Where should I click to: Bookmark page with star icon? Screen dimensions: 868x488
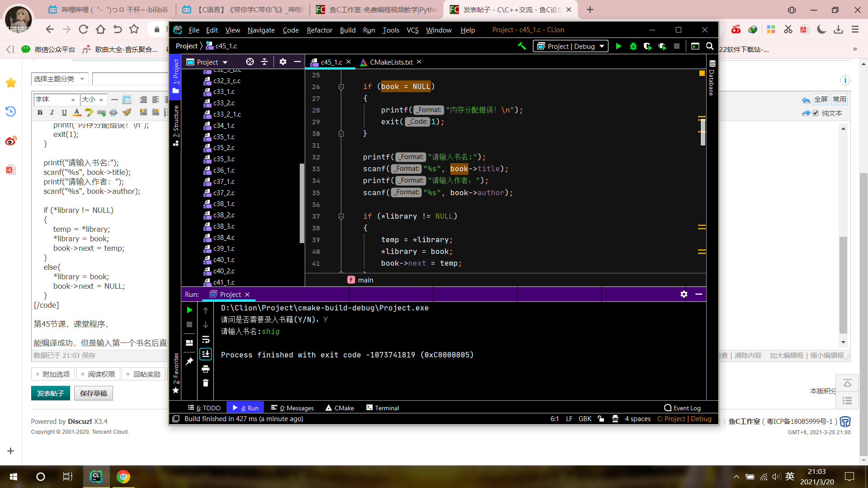[134, 29]
